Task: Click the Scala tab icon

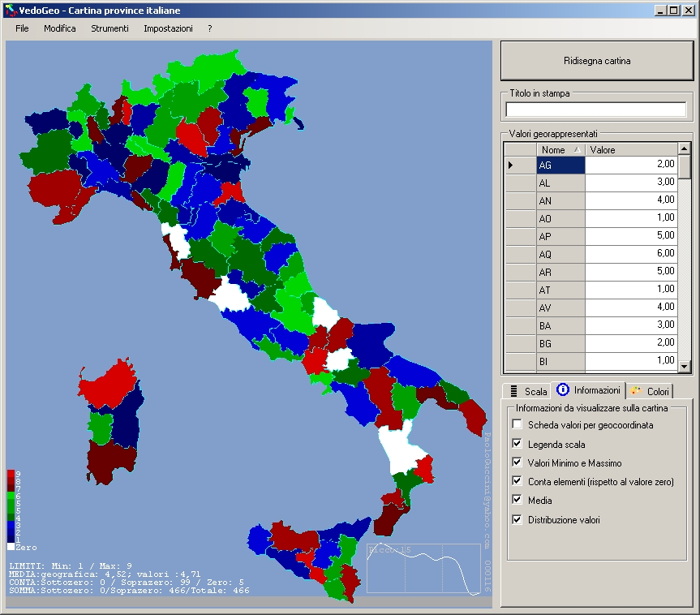Action: [x=514, y=391]
